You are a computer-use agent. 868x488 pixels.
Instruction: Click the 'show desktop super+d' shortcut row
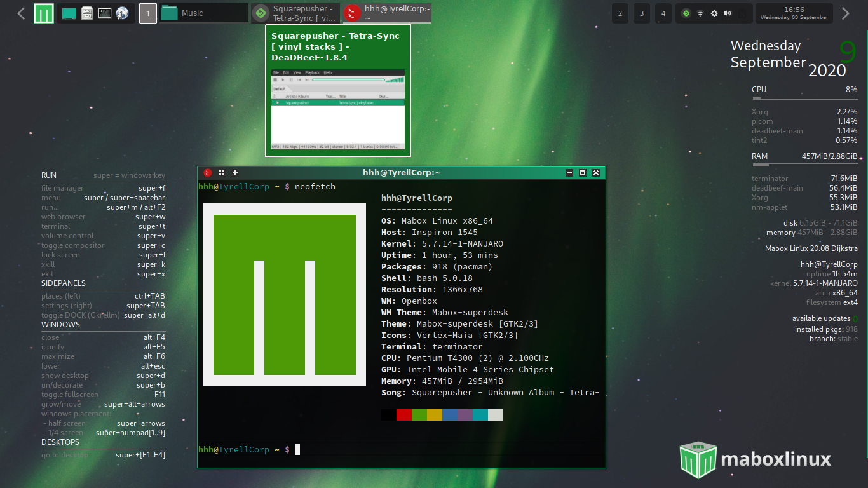pos(103,376)
